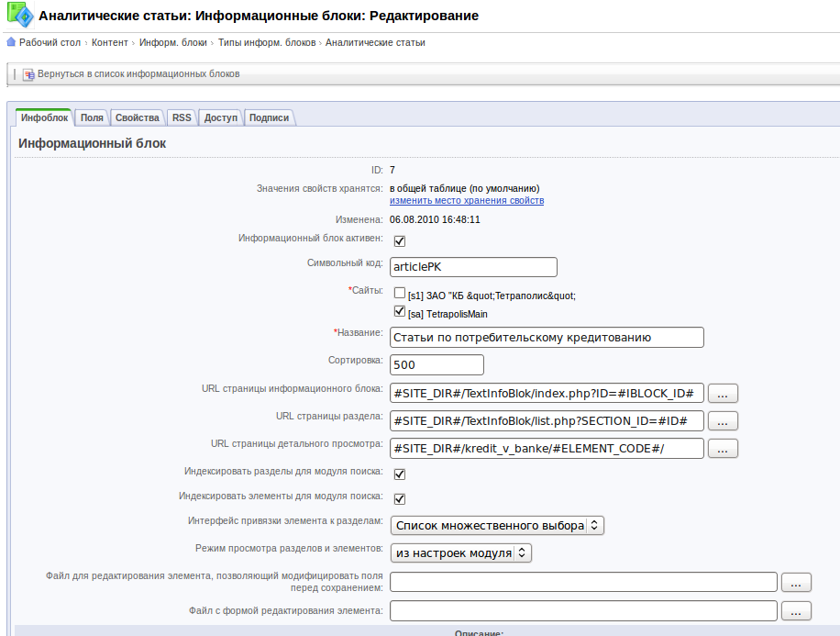The width and height of the screenshot is (840, 636).
Task: Check the [s1] ЗАО КБ Тетраполис site box
Action: click(x=399, y=294)
